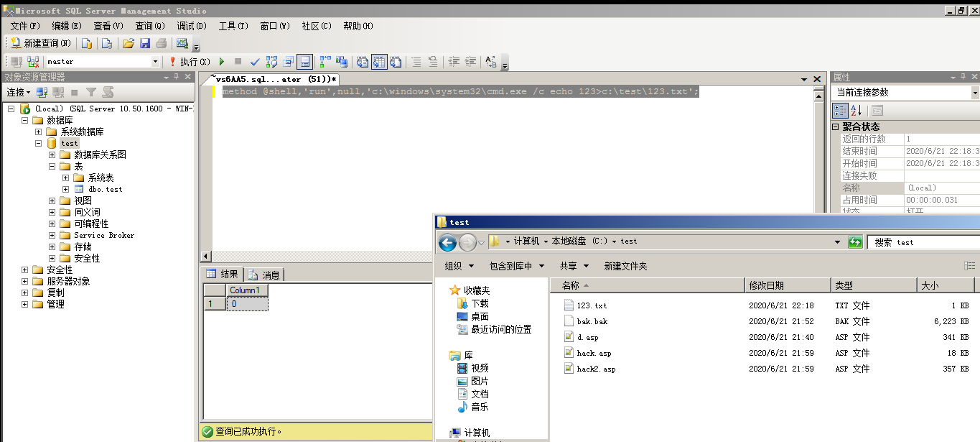Open the 工具 (Tools) menu
980x442 pixels.
233,26
